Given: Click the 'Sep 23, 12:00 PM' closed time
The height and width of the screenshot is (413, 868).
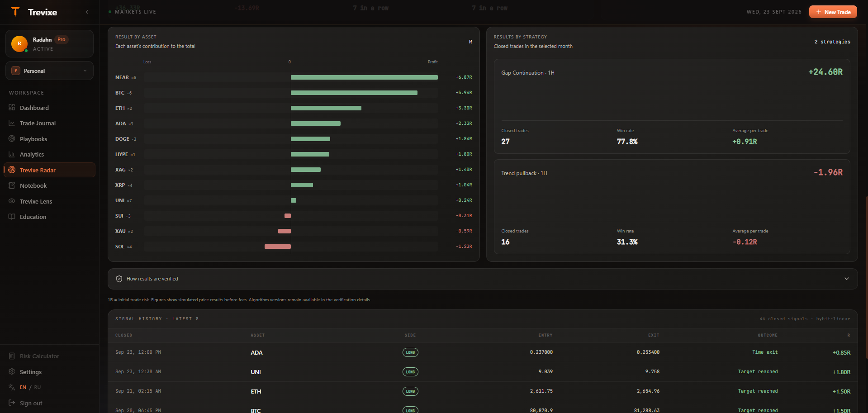Looking at the screenshot, I should 138,352.
